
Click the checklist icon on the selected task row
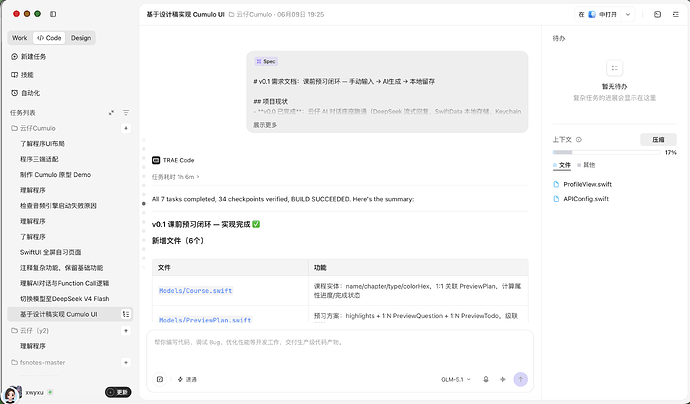[x=126, y=314]
